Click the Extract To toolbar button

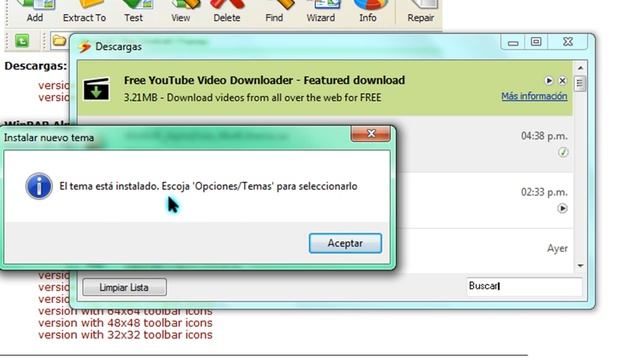[84, 11]
